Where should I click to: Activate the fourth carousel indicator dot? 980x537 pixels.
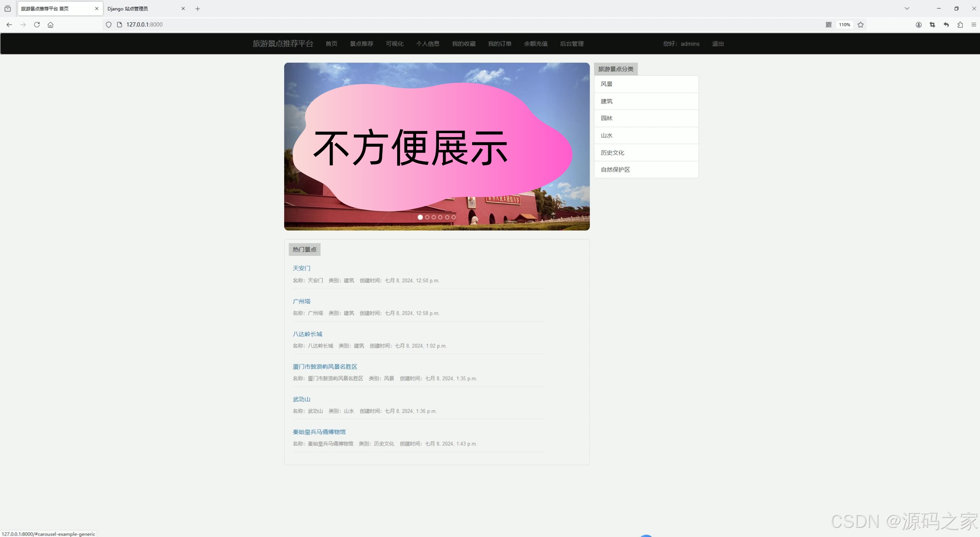tap(440, 217)
